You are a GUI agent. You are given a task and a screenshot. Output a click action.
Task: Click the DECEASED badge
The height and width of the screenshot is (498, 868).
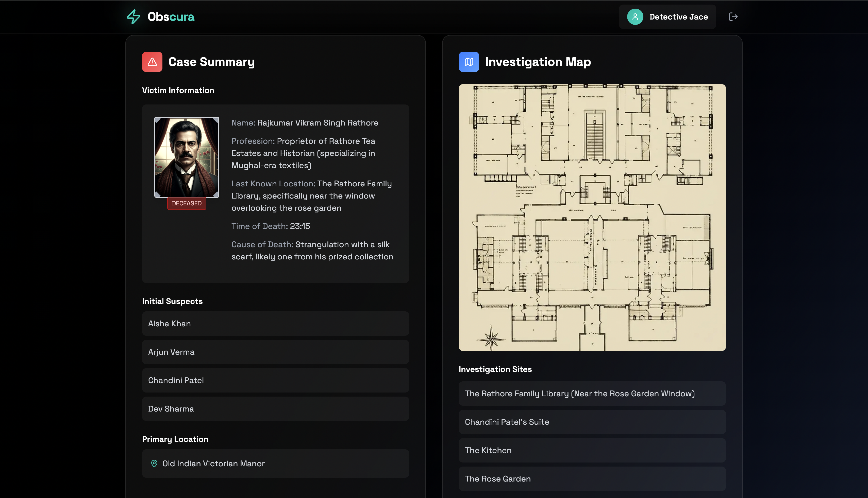(187, 203)
